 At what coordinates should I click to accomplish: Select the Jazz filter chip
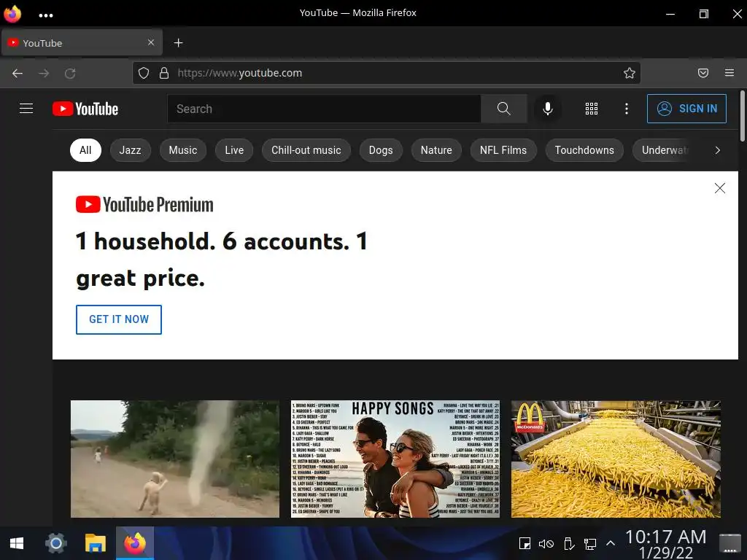pos(130,150)
